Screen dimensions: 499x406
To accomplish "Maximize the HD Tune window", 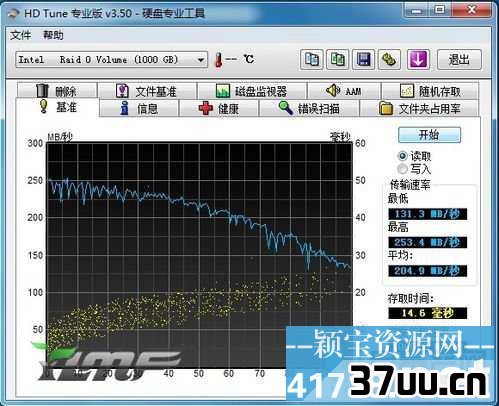I will pos(440,10).
